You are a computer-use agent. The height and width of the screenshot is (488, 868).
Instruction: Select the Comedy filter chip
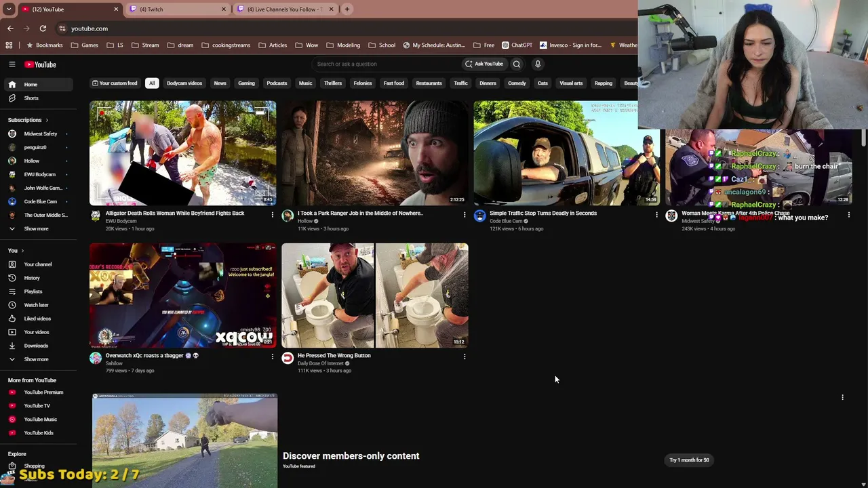coord(517,83)
